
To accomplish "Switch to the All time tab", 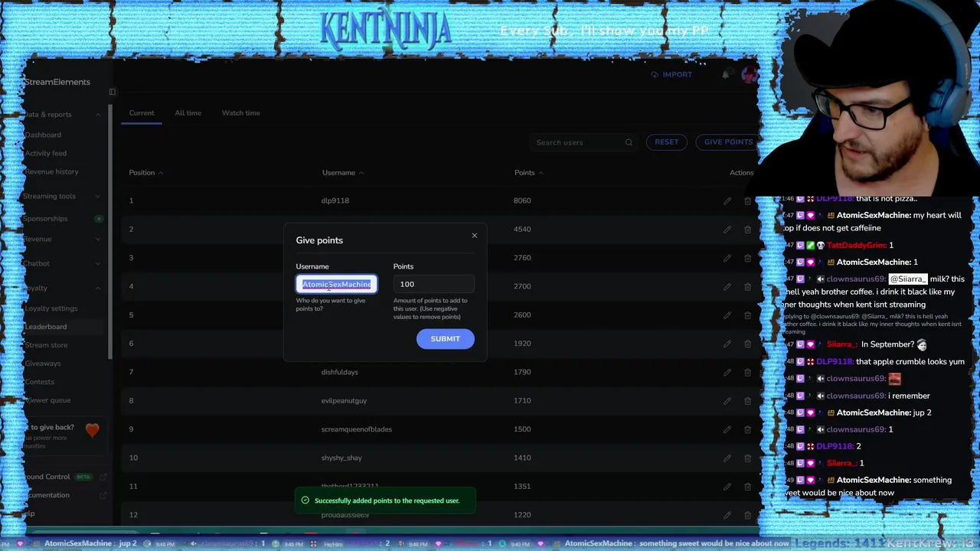I will pyautogui.click(x=188, y=113).
